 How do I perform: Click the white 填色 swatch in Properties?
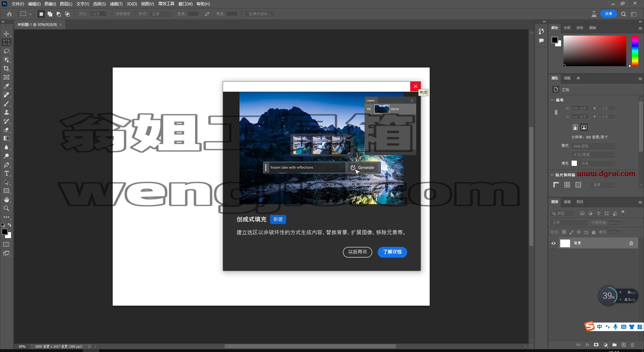pyautogui.click(x=574, y=164)
